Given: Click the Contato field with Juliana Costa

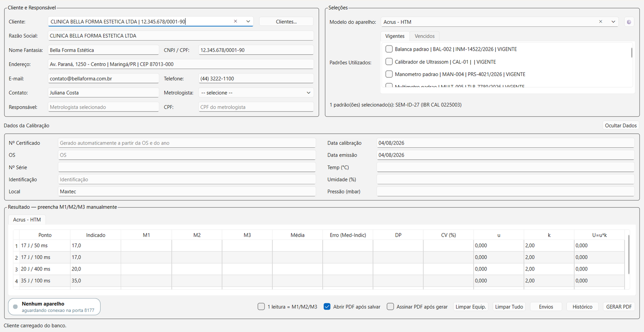Looking at the screenshot, I should coord(103,93).
